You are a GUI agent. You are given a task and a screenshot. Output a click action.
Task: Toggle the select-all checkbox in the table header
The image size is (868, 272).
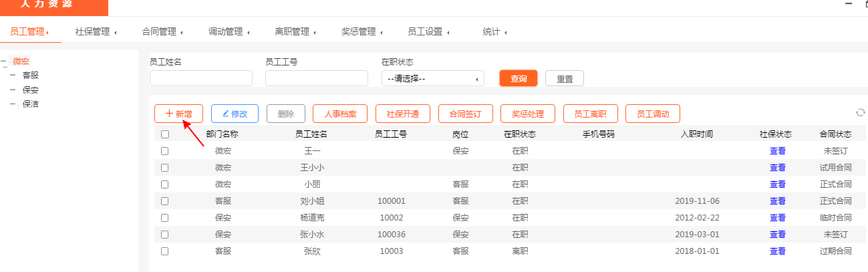(x=165, y=134)
